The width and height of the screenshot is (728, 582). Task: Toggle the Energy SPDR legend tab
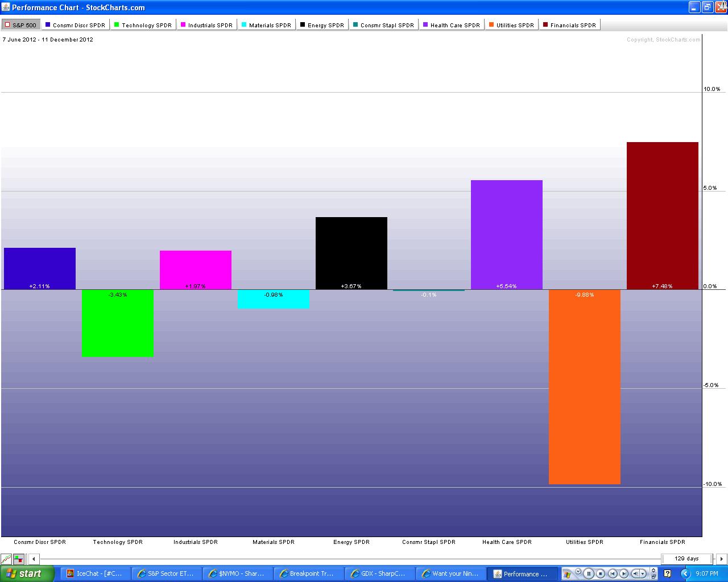322,25
